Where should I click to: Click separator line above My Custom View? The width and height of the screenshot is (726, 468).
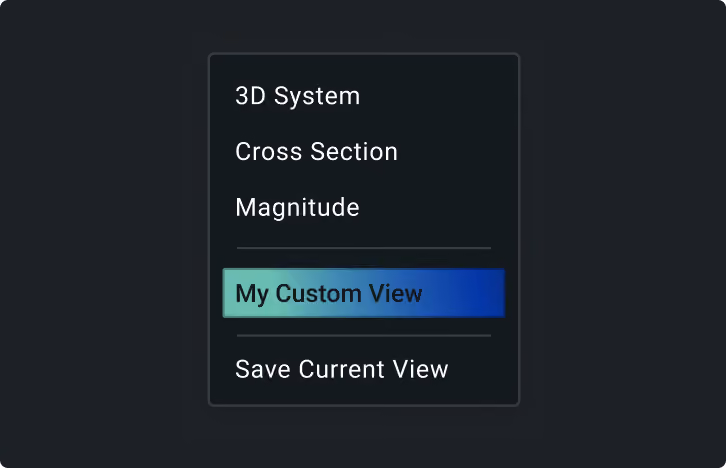tap(363, 248)
